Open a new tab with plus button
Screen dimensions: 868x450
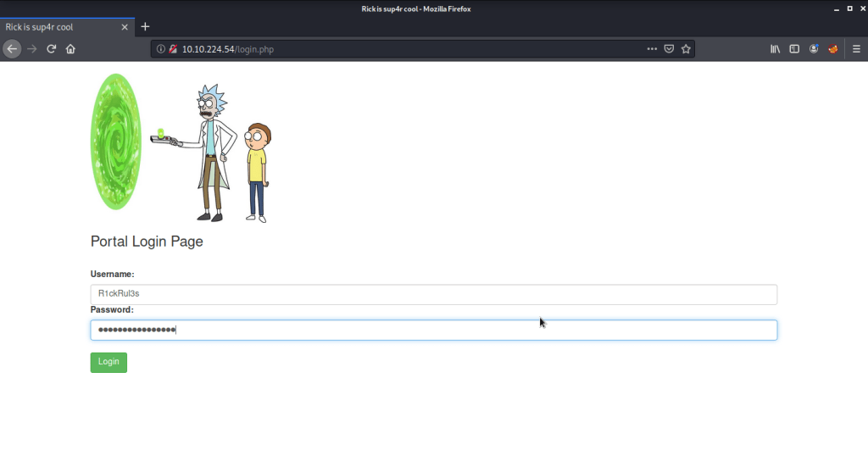point(145,26)
